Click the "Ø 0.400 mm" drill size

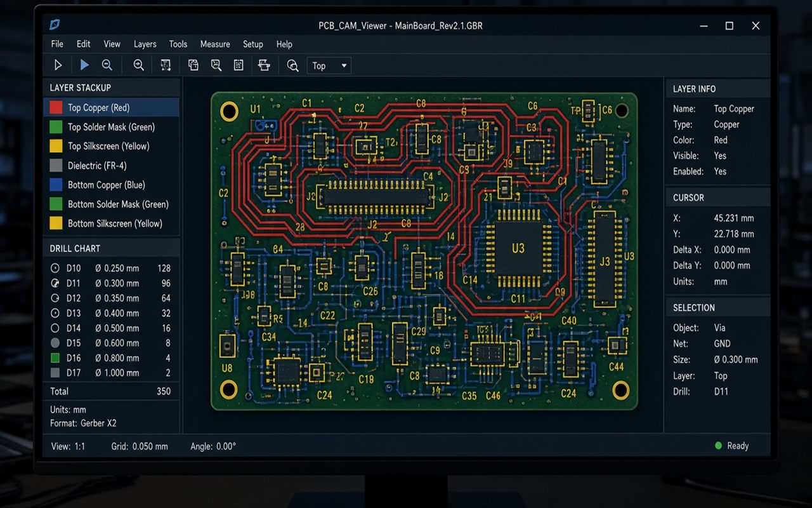(x=117, y=313)
